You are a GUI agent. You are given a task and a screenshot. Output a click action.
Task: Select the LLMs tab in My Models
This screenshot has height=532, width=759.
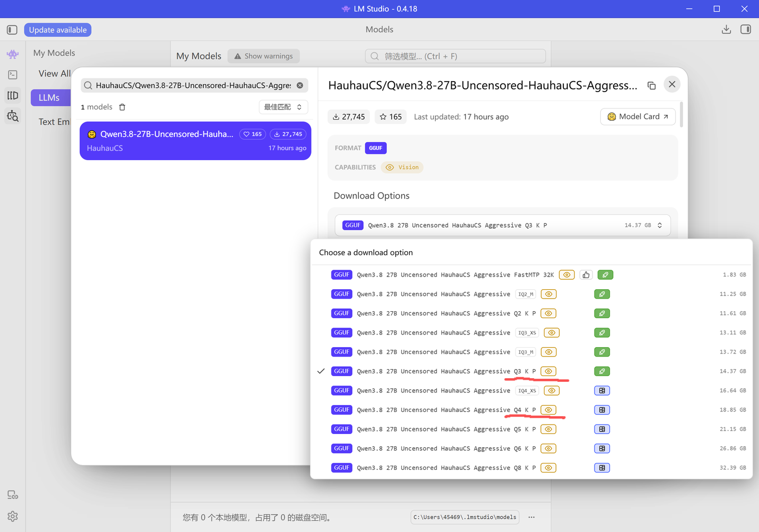tap(50, 97)
